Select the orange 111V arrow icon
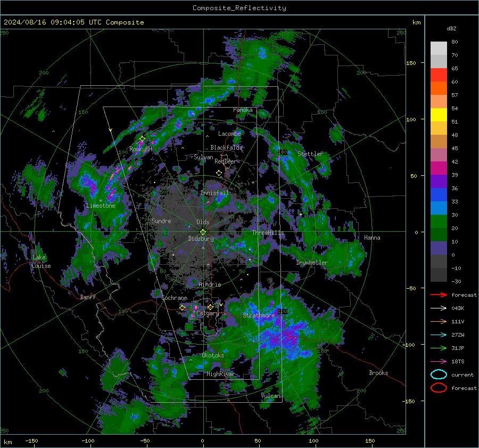The image size is (479, 448). click(x=439, y=321)
